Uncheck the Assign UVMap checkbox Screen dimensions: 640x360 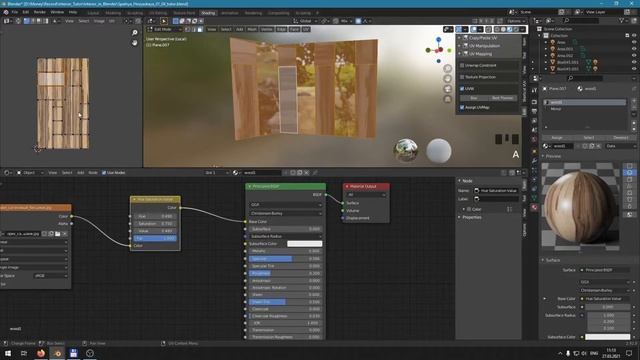coord(462,107)
